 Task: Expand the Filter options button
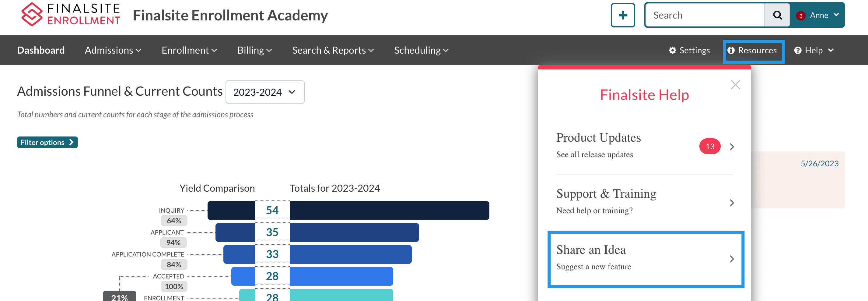[47, 142]
